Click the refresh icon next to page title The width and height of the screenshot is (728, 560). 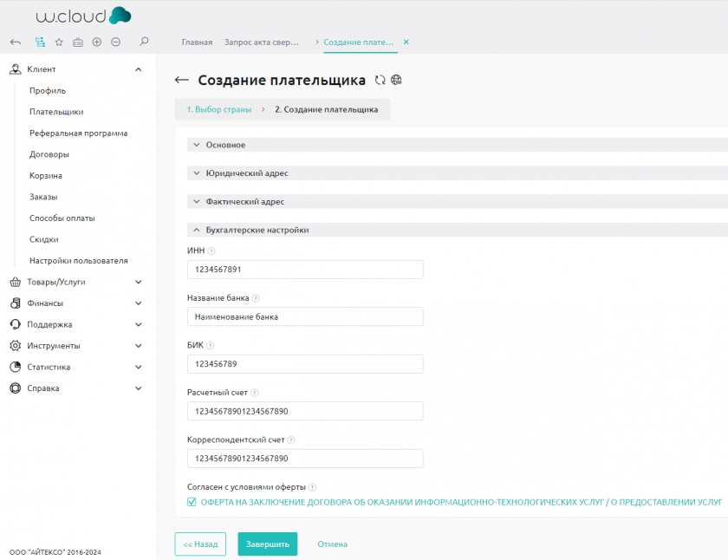coord(380,80)
